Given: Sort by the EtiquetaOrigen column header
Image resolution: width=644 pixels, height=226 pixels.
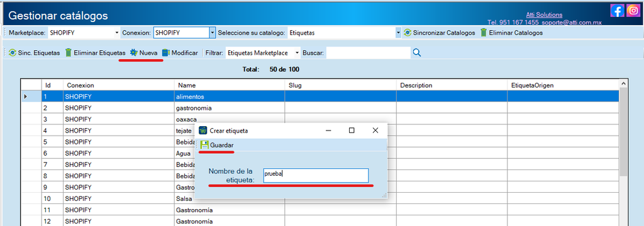Looking at the screenshot, I should (x=563, y=85).
